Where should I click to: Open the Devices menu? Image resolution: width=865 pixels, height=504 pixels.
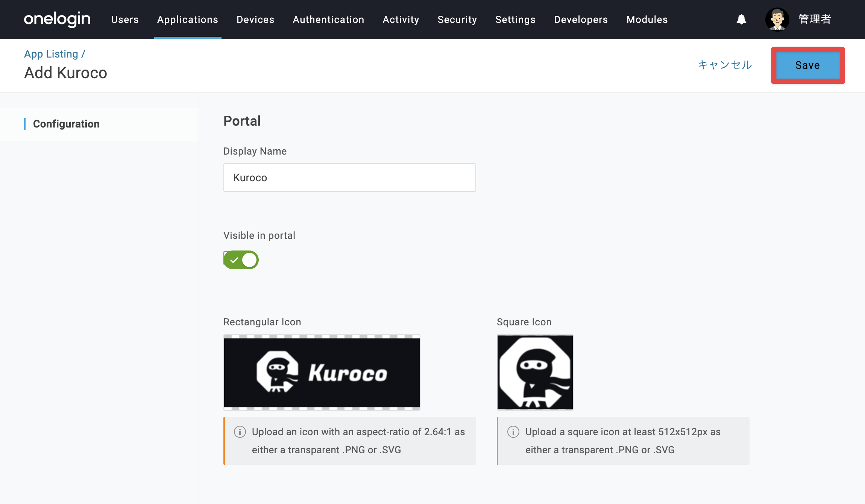(x=255, y=20)
